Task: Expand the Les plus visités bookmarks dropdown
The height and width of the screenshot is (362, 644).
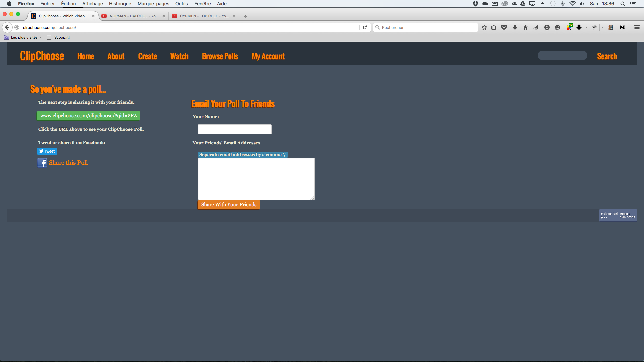Action: [23, 37]
